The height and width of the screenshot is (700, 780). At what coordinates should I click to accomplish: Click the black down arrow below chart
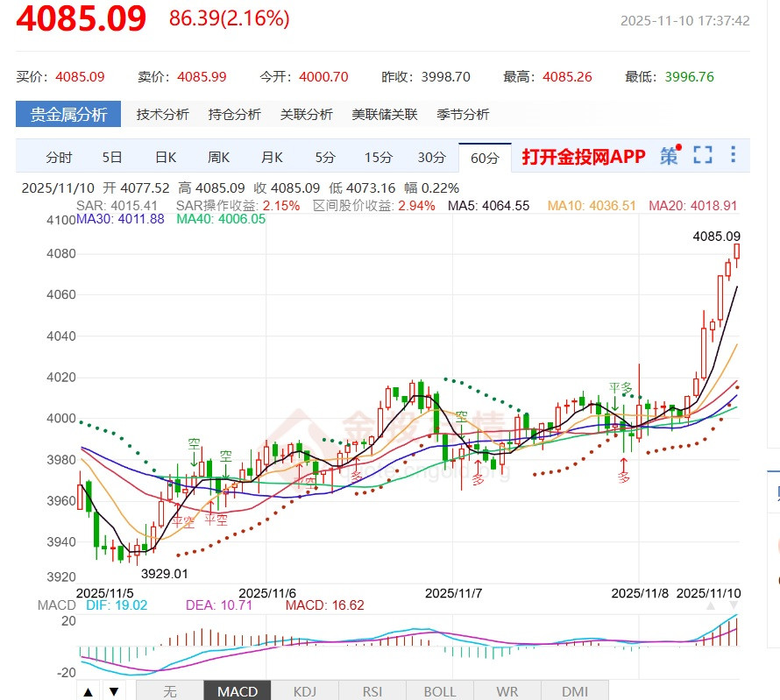[113, 691]
